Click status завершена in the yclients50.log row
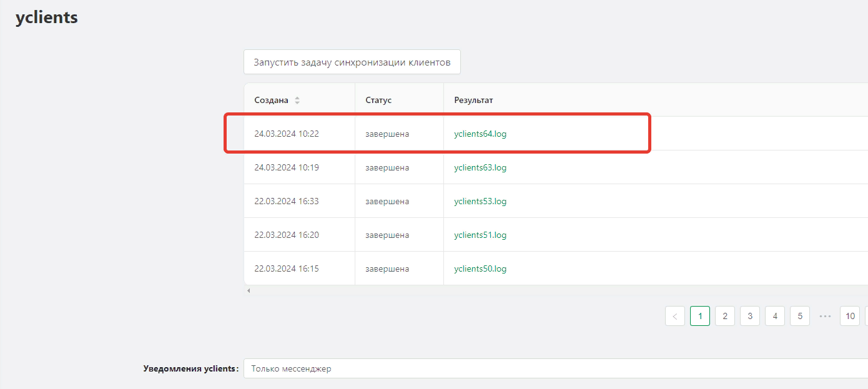 (x=387, y=268)
